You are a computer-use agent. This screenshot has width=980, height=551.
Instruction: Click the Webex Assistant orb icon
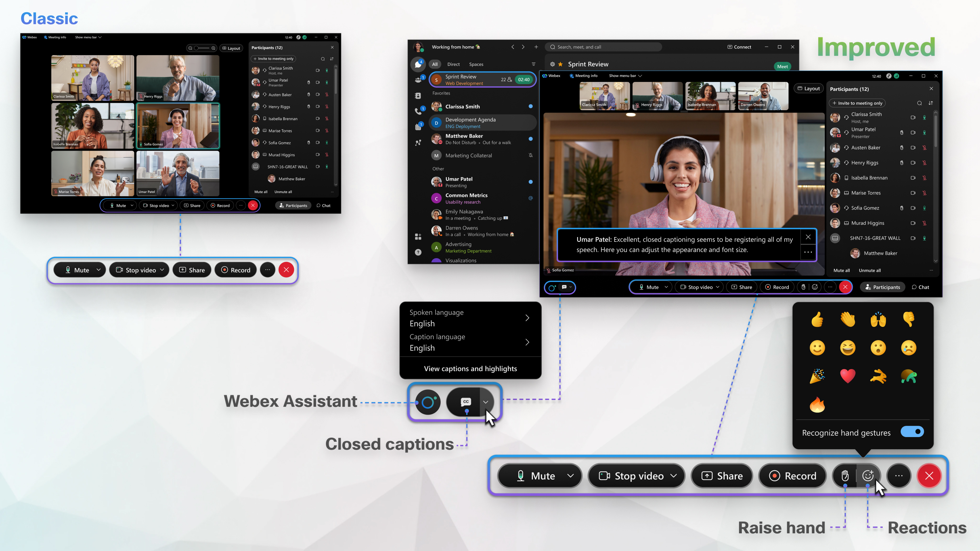coord(427,402)
